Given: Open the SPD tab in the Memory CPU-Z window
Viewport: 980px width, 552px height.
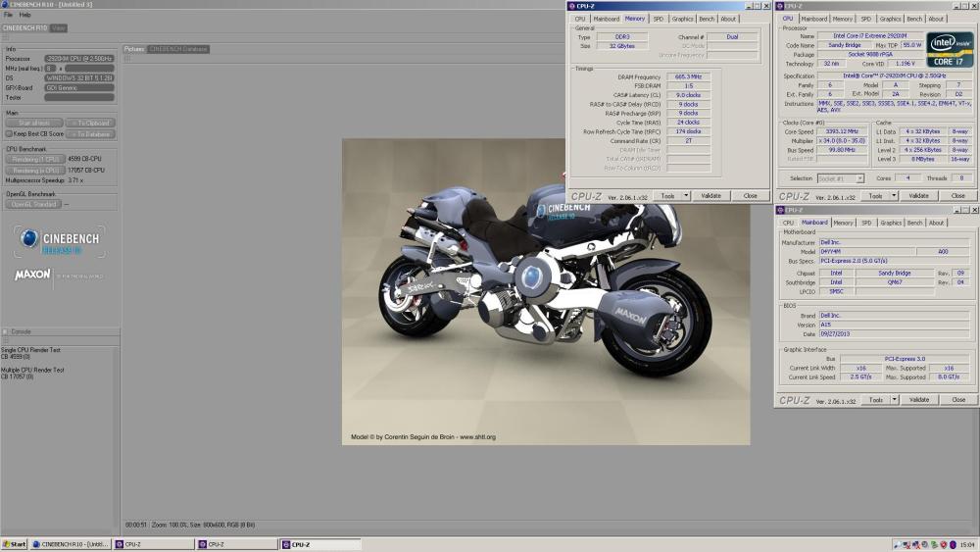Looking at the screenshot, I should pos(659,19).
